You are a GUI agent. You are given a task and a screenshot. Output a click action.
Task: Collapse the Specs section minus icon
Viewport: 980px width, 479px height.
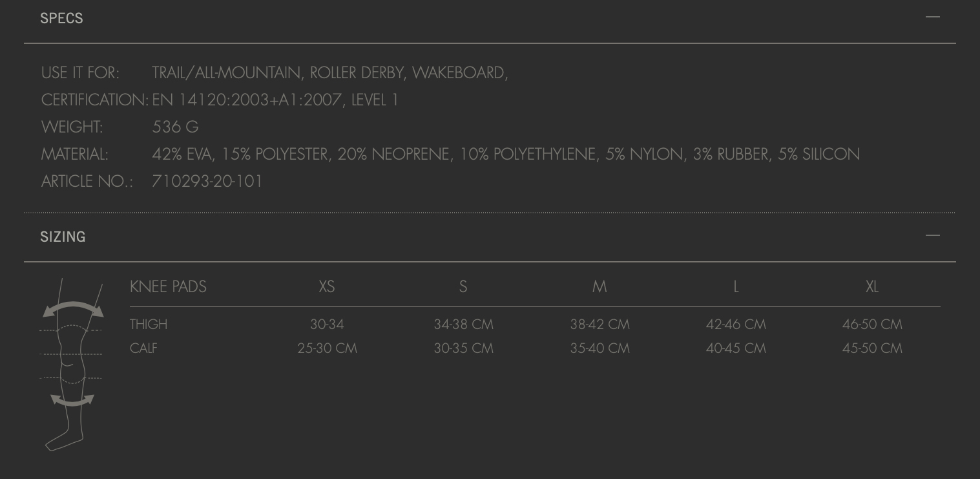[932, 17]
